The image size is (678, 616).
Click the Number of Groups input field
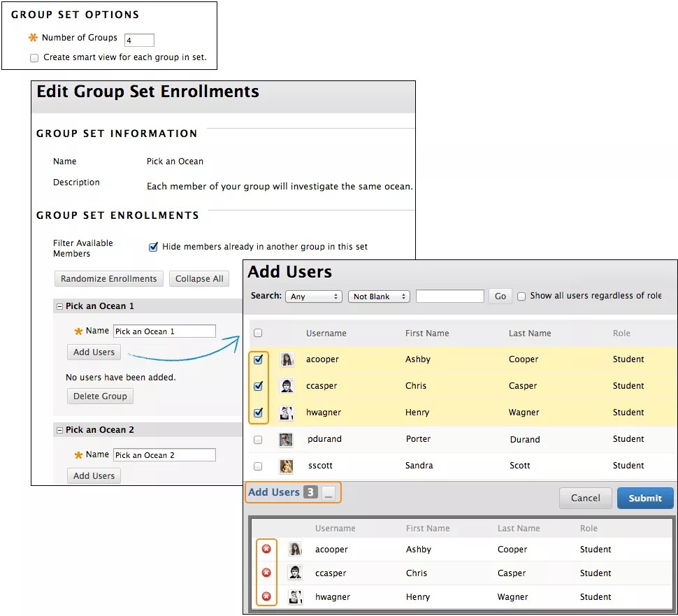[x=138, y=40]
